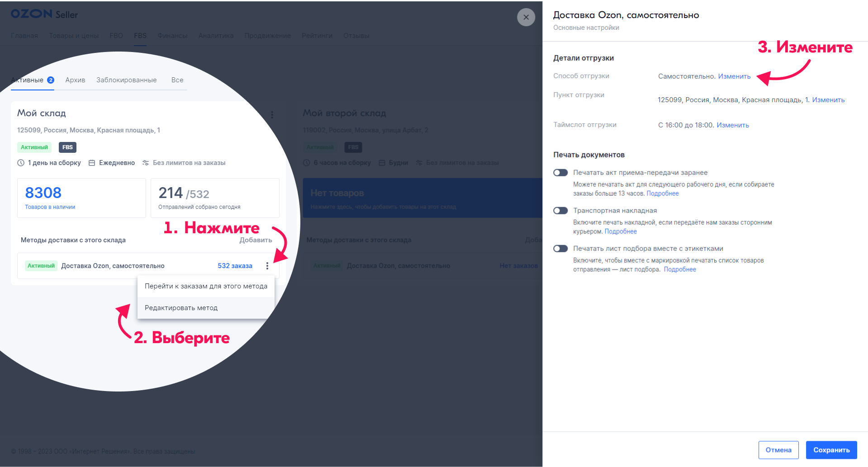Close the delivery settings side panel
Screen dimensions: 868x467
click(526, 17)
